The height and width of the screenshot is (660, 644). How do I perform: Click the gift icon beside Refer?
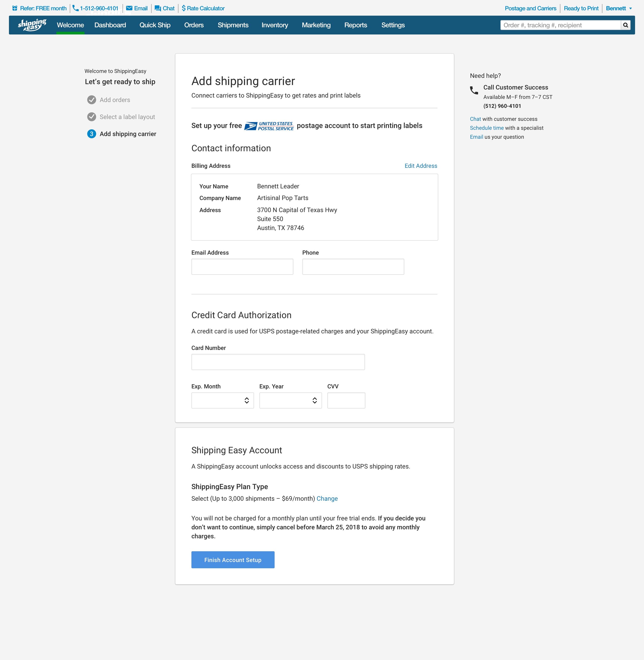(15, 8)
